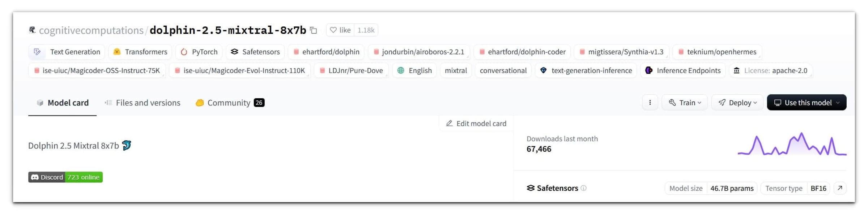Screen dimensions: 868x216
Task: Expand the Deploy dropdown
Action: (737, 103)
